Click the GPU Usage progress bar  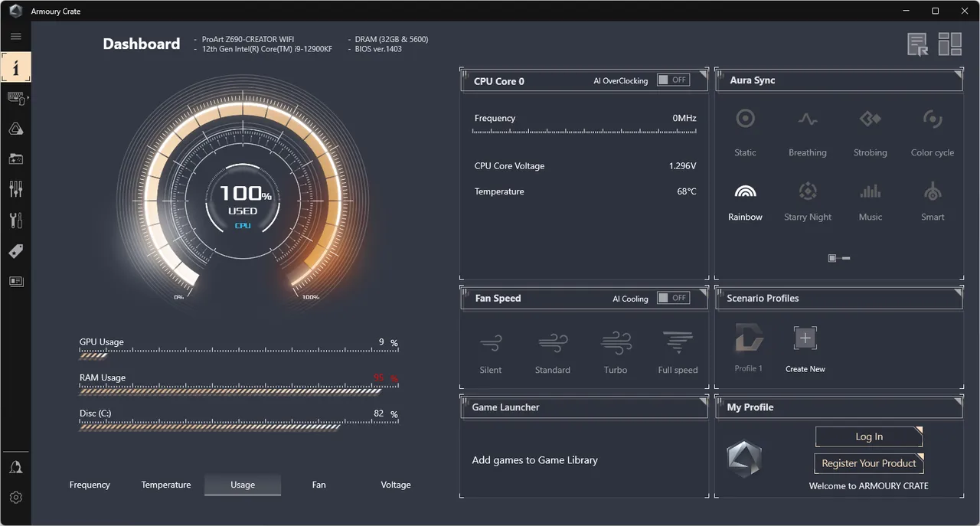click(x=239, y=354)
